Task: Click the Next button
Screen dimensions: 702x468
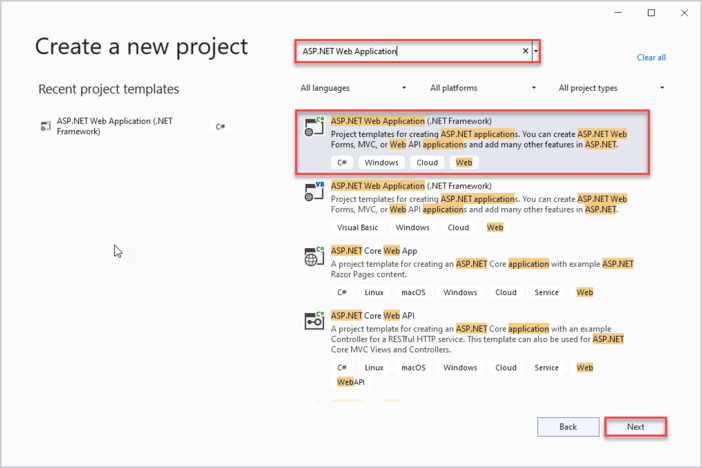Action: [635, 427]
